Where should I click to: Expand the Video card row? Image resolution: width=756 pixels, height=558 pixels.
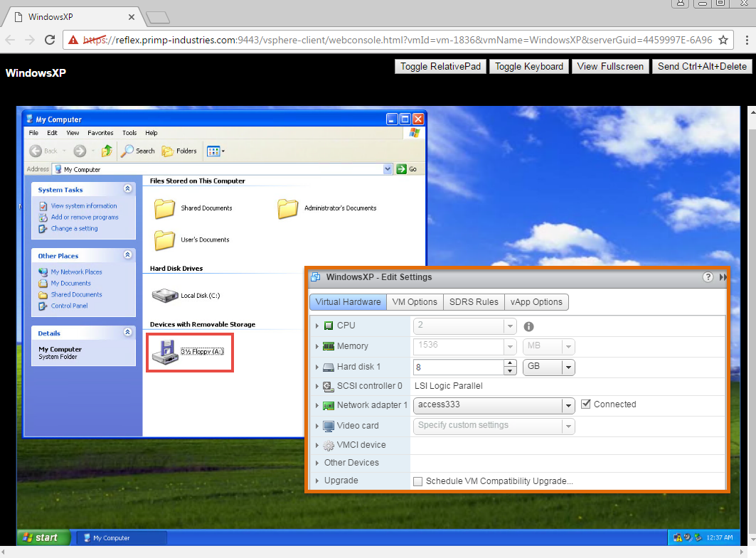tap(316, 426)
